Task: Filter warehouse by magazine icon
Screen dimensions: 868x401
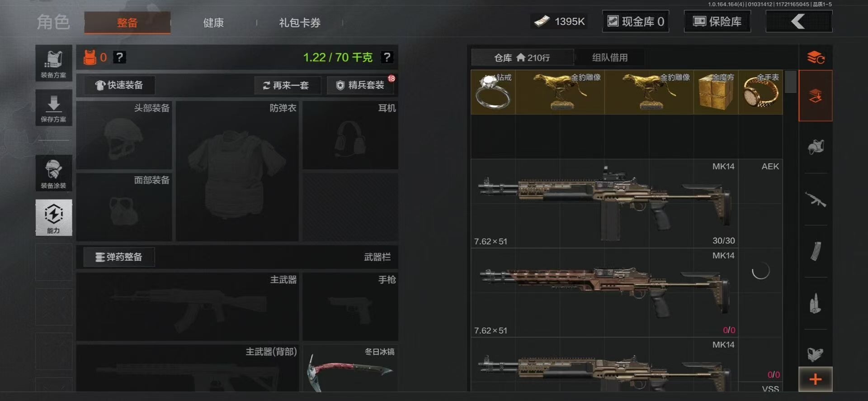Action: click(x=815, y=251)
